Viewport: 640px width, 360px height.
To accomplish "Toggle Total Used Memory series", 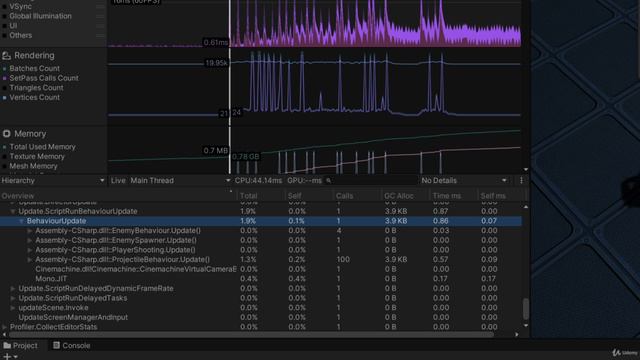I will (4, 147).
